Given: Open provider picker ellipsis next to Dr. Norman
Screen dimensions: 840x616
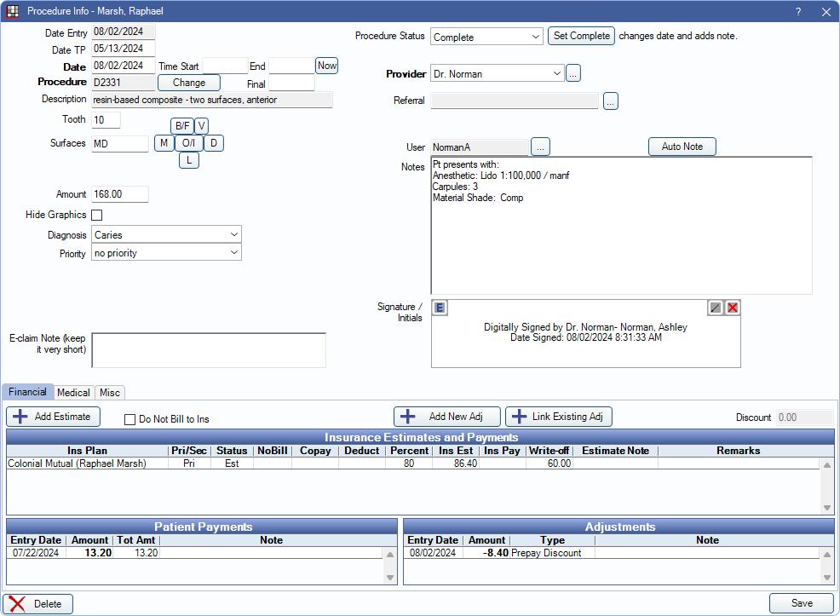Looking at the screenshot, I should pyautogui.click(x=573, y=74).
